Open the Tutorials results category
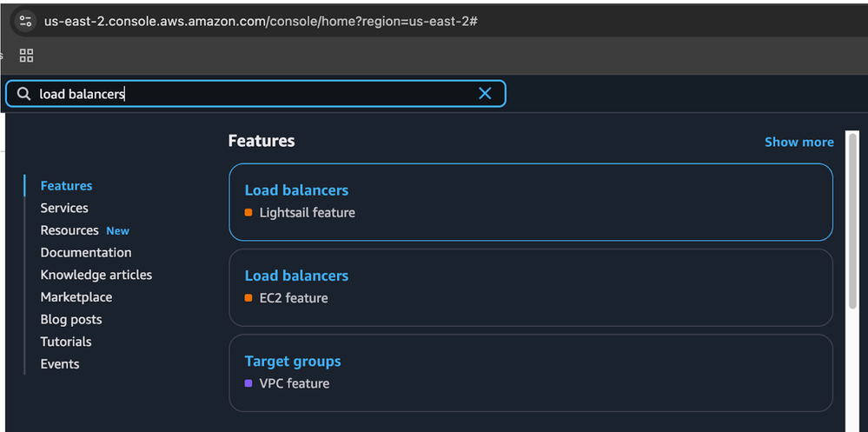This screenshot has height=432, width=868. (66, 342)
